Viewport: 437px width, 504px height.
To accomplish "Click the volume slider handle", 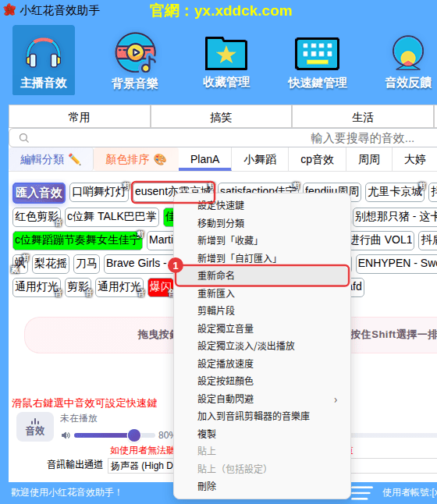I will [134, 435].
